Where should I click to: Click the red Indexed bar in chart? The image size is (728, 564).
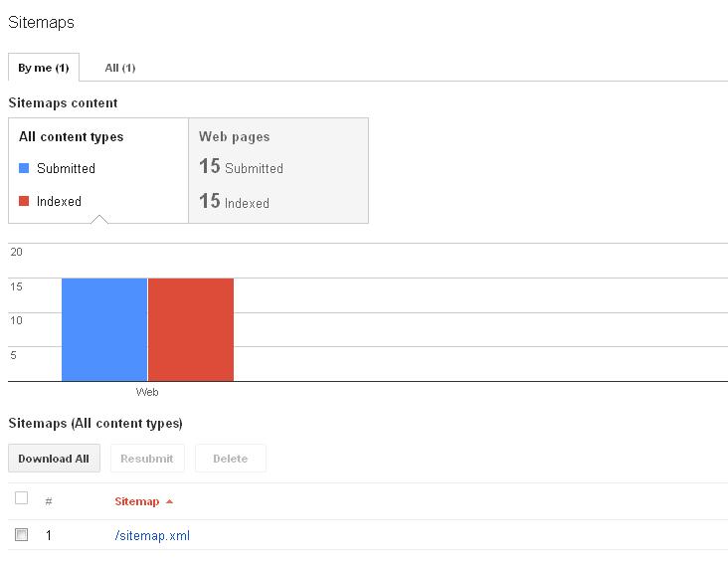tap(191, 329)
